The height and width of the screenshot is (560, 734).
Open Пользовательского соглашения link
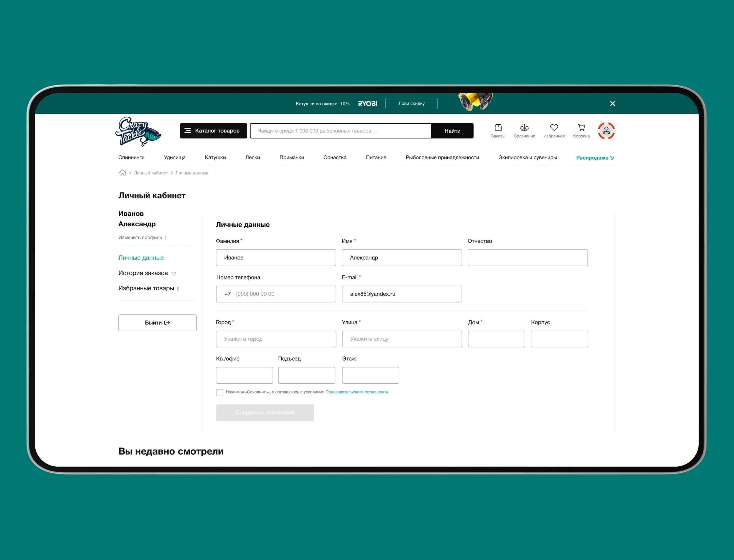click(357, 392)
